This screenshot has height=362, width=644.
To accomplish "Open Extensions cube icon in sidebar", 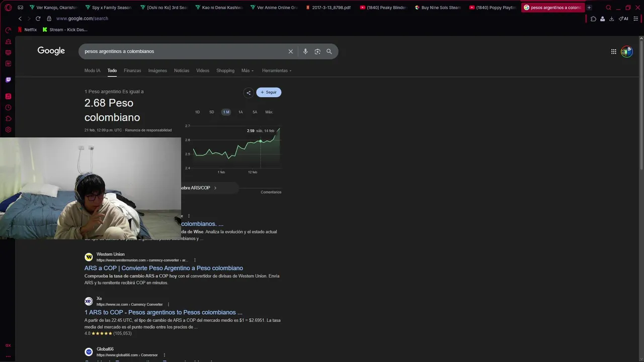I will pyautogui.click(x=8, y=119).
